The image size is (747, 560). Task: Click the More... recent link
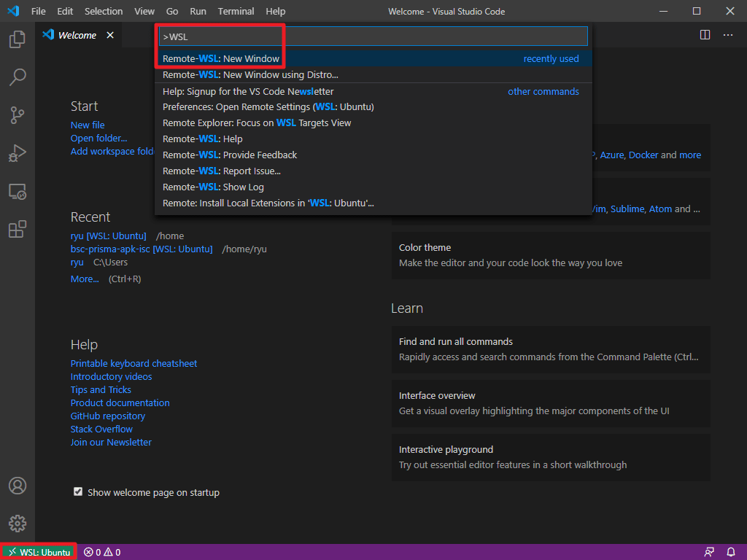coord(85,279)
